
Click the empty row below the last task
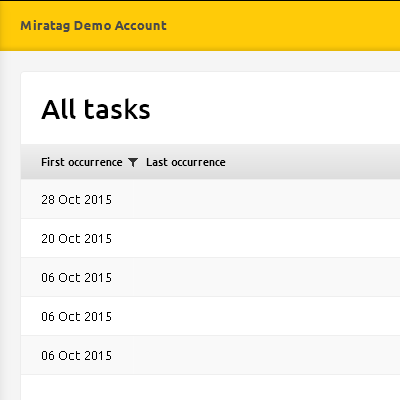point(210,388)
